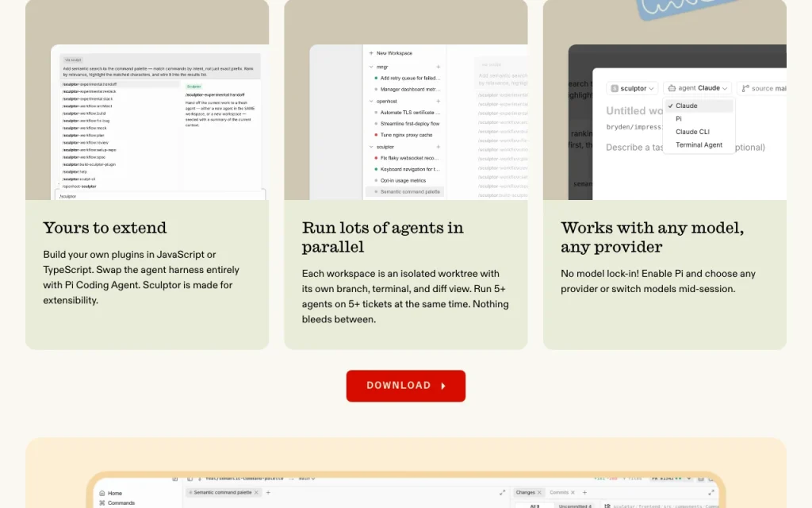812x508 pixels.
Task: Open 'Streamline first-deploy flow' workspace
Action: pos(407,124)
